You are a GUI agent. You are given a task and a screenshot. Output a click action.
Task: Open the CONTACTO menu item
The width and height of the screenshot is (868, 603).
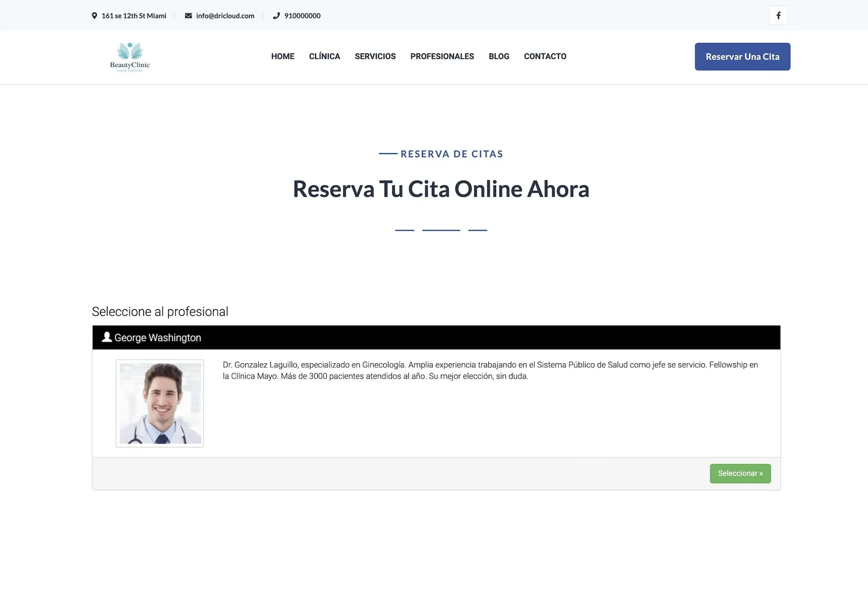[x=545, y=56]
